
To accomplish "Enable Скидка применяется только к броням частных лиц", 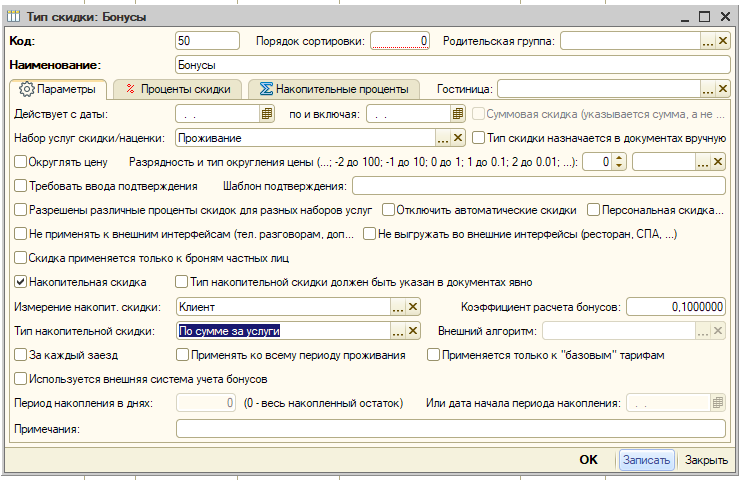I will 20,258.
